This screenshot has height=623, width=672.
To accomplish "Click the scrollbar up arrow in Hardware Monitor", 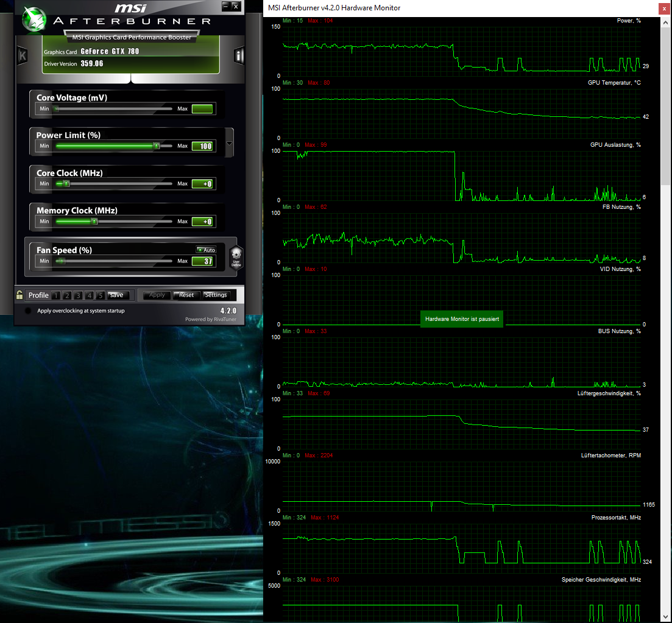I will pos(665,23).
